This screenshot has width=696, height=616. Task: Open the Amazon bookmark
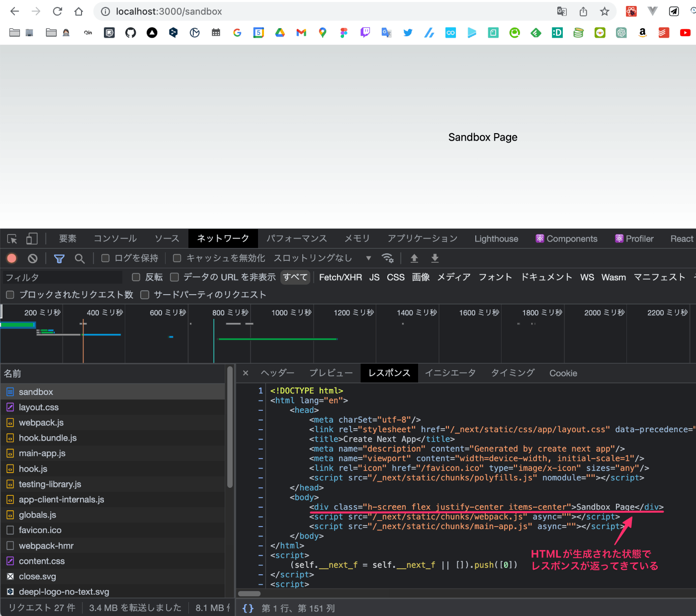pos(642,33)
